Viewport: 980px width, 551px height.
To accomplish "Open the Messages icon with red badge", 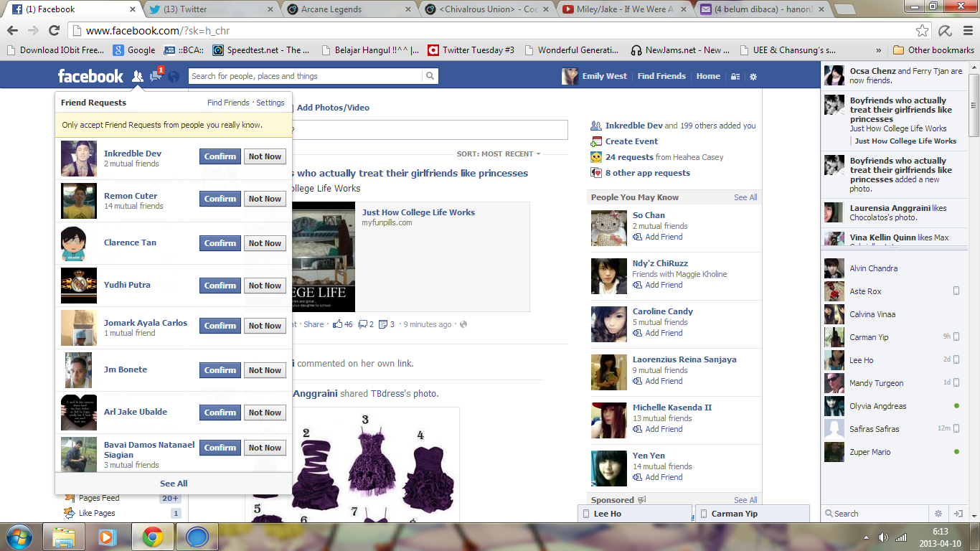I will click(156, 76).
